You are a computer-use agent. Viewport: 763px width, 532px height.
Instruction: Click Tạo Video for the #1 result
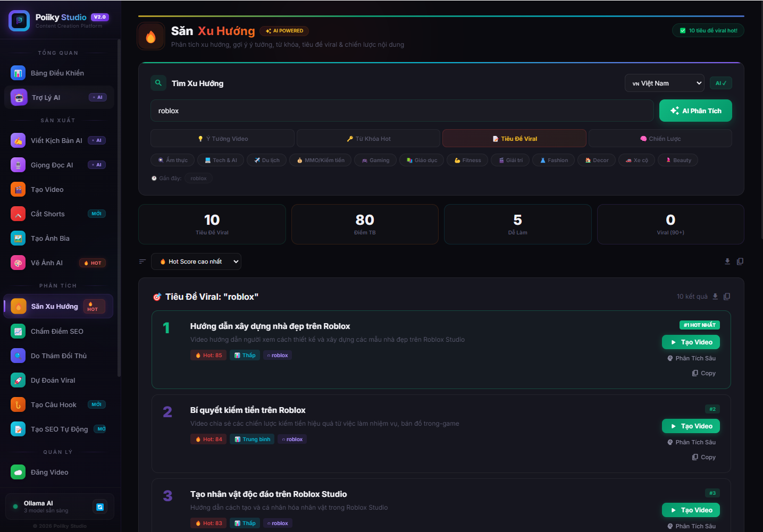click(691, 342)
